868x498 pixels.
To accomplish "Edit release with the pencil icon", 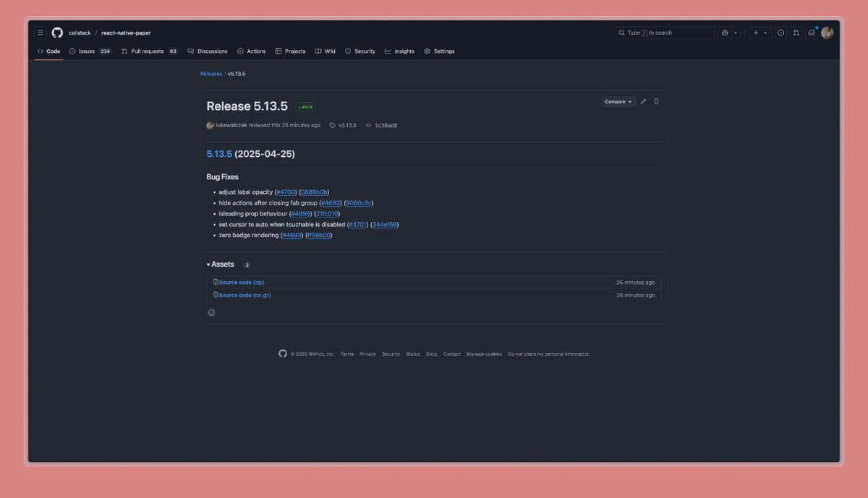I will coord(643,102).
